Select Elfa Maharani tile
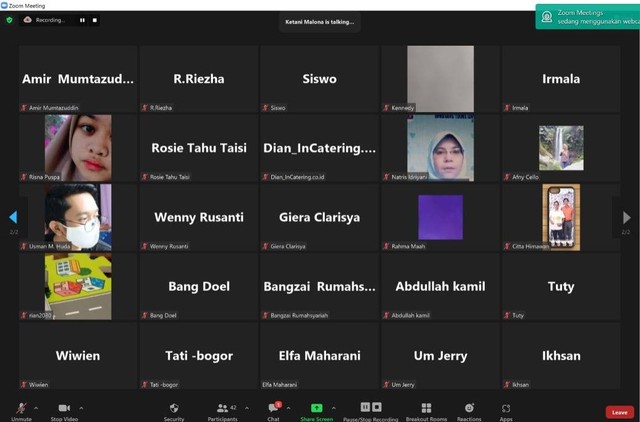 pos(320,355)
